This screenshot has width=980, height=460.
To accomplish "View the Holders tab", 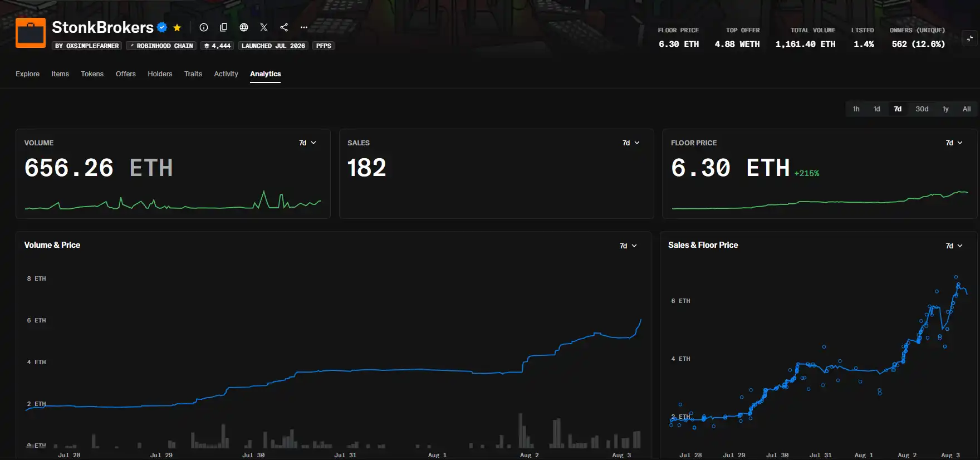I will point(160,74).
